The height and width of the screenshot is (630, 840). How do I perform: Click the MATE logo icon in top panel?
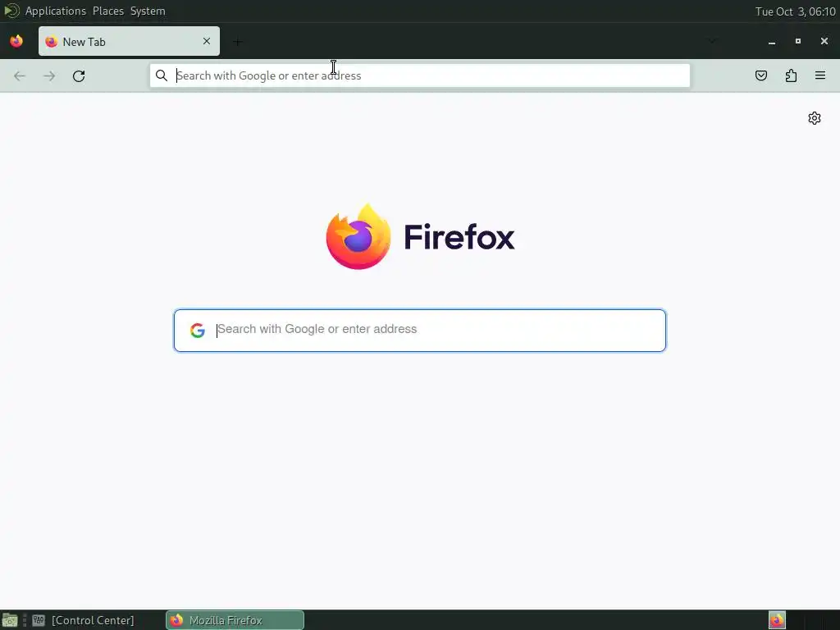(11, 11)
